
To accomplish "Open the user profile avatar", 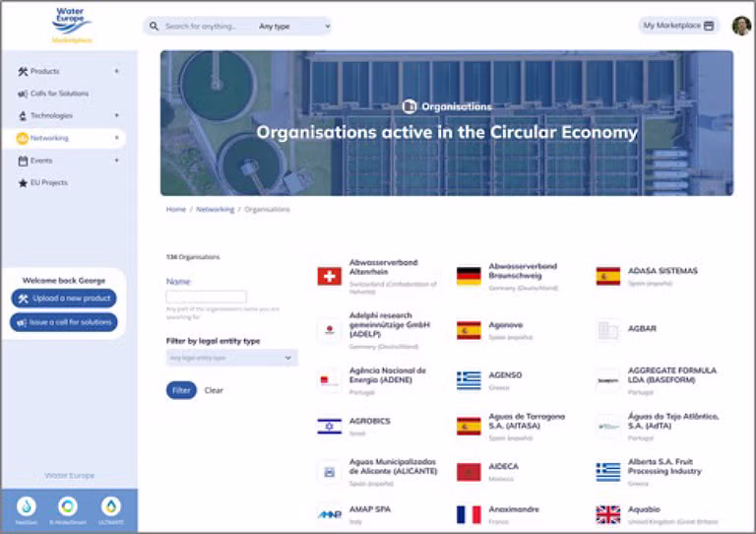I will tap(741, 26).
